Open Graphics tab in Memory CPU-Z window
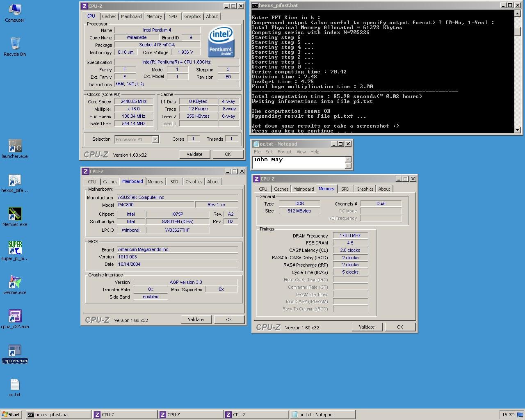The image size is (525, 420). (365, 189)
